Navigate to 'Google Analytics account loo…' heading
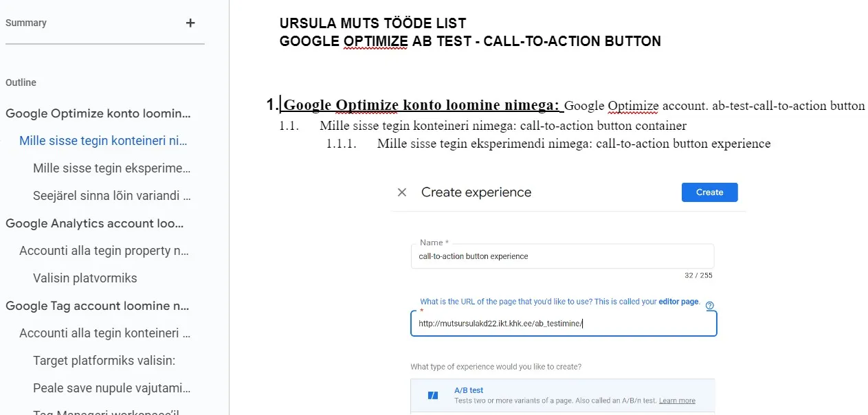This screenshot has height=415, width=868. pyautogui.click(x=95, y=223)
